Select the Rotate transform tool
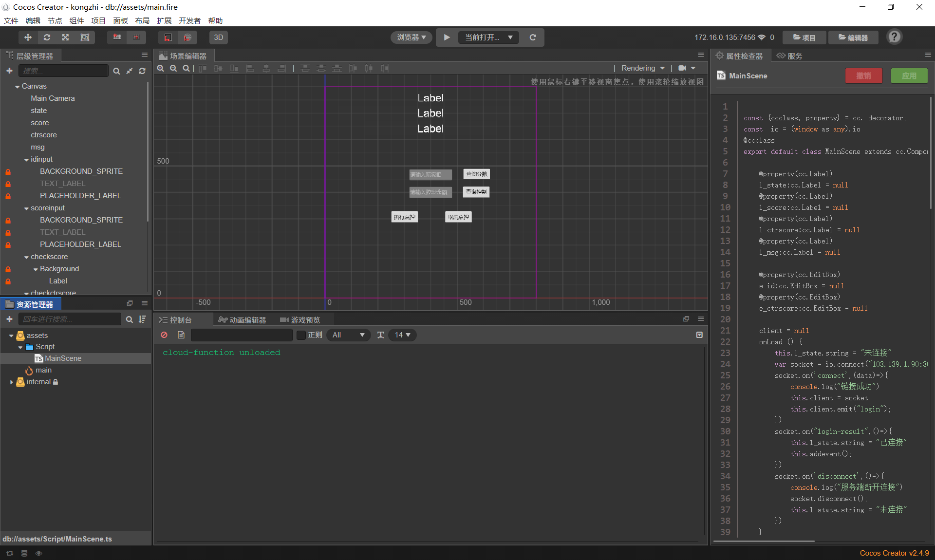Viewport: 935px width, 560px height. [47, 37]
